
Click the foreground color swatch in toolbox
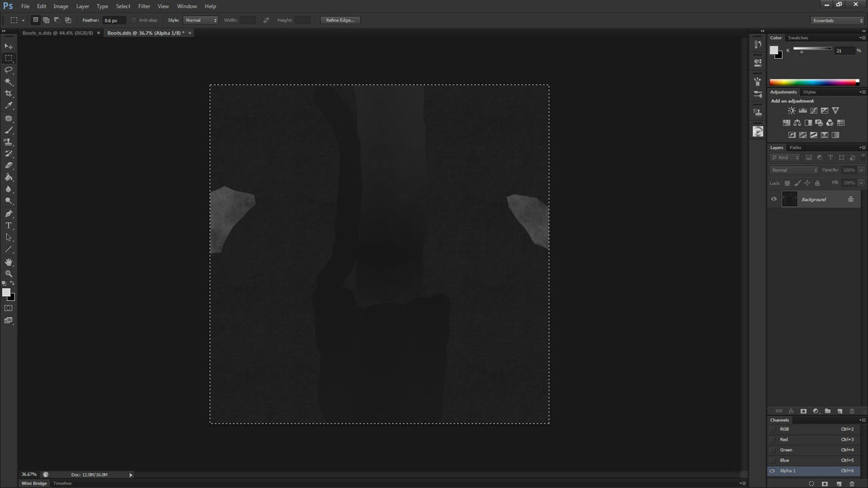(6, 293)
